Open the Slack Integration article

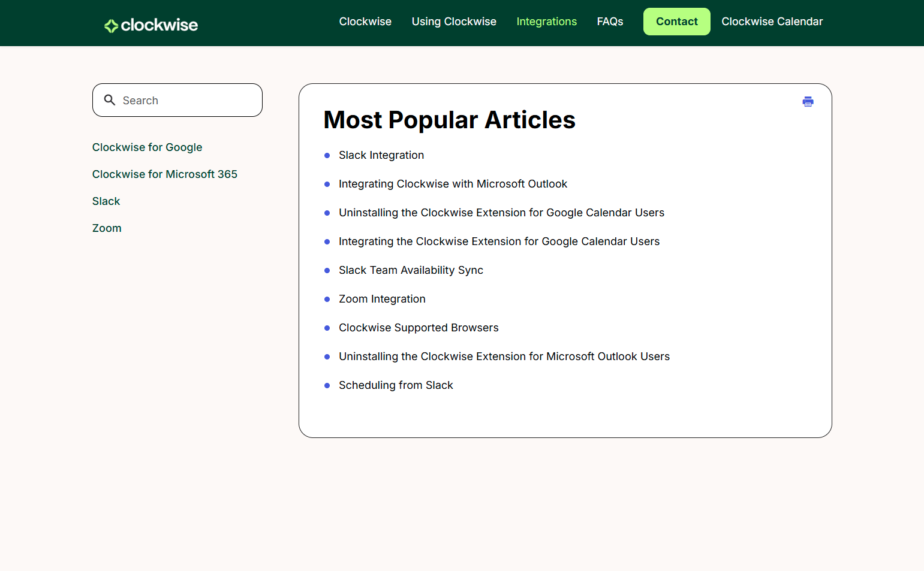pyautogui.click(x=381, y=155)
